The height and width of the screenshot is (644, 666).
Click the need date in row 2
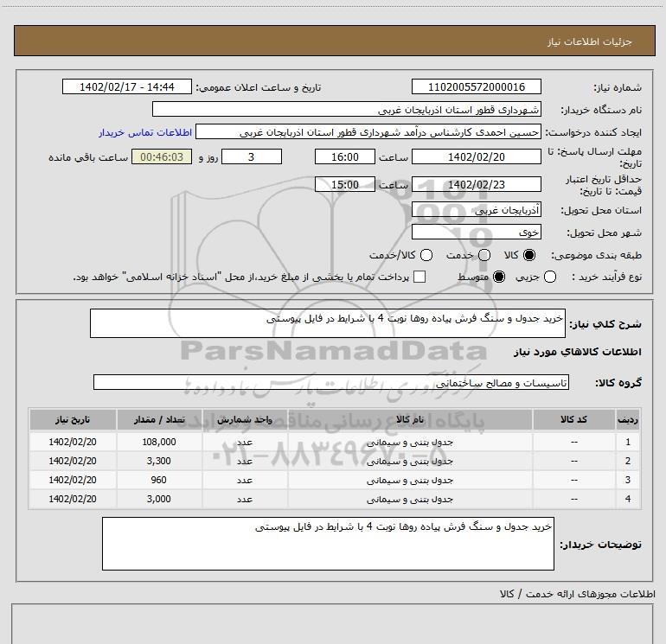[x=73, y=461]
